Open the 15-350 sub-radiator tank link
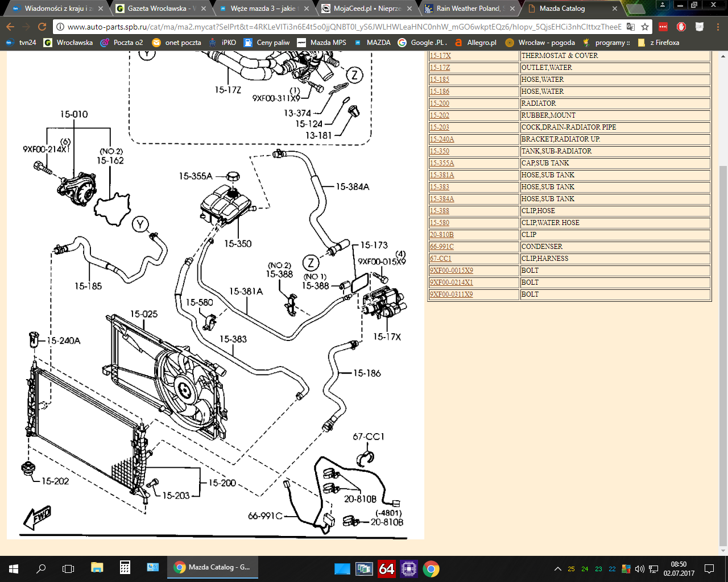728x582 pixels. (x=439, y=151)
